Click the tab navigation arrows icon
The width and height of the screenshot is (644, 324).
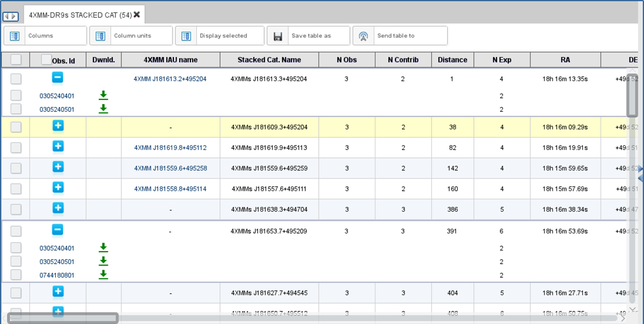coord(11,17)
